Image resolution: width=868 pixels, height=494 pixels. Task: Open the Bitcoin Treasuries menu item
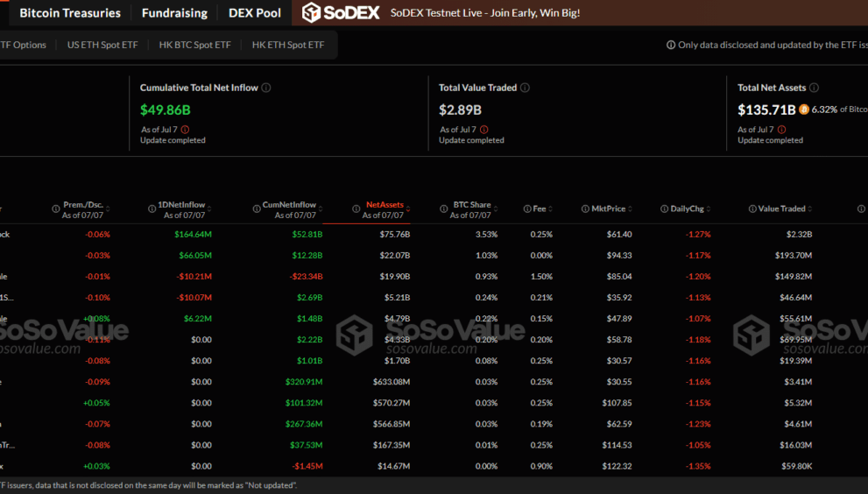[x=70, y=13]
